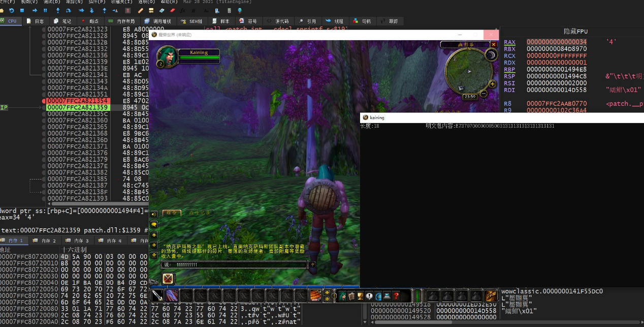Switch to the 内存布局 memory map tab
Image resolution: width=644 pixels, height=327 pixels.
(x=121, y=21)
